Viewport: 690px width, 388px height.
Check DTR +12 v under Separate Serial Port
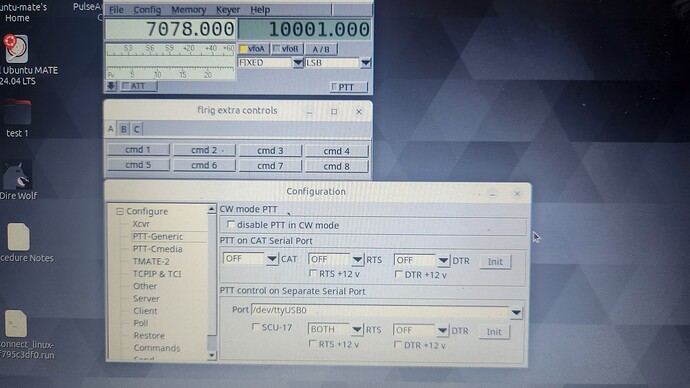coord(398,344)
